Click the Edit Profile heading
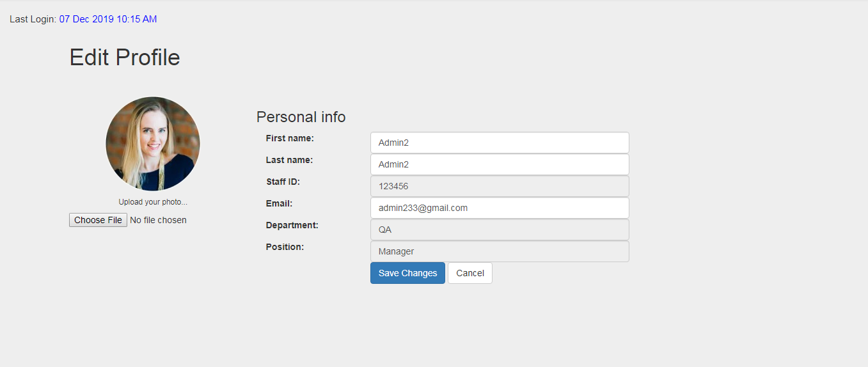 [125, 58]
